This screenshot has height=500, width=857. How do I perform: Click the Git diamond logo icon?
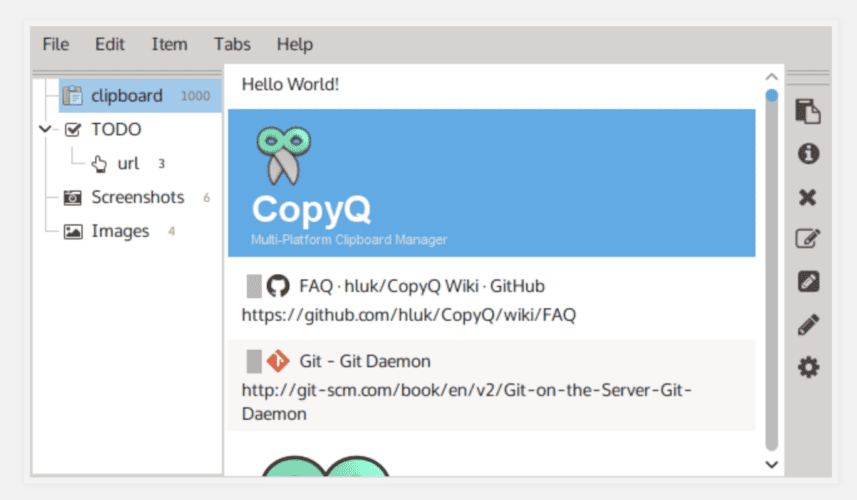(278, 361)
